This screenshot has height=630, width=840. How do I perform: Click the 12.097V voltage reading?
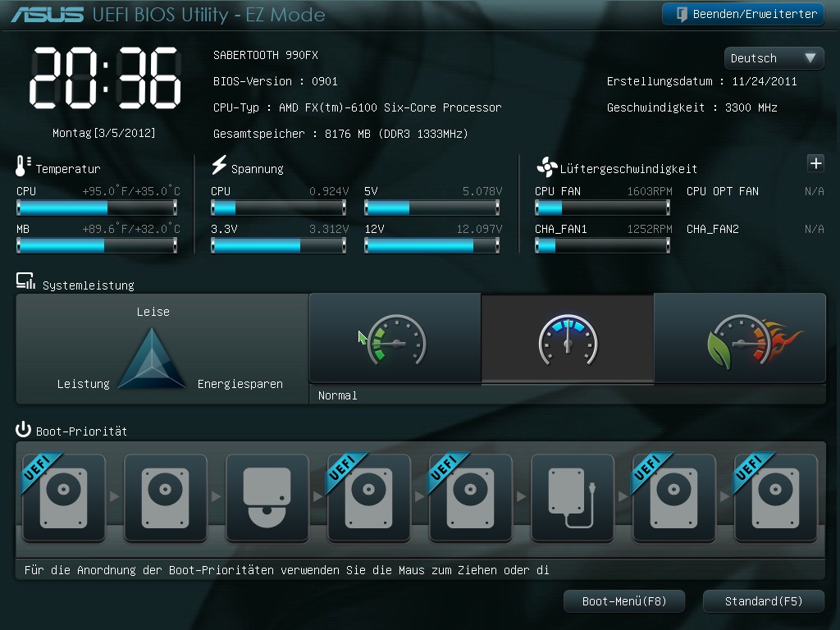(479, 230)
